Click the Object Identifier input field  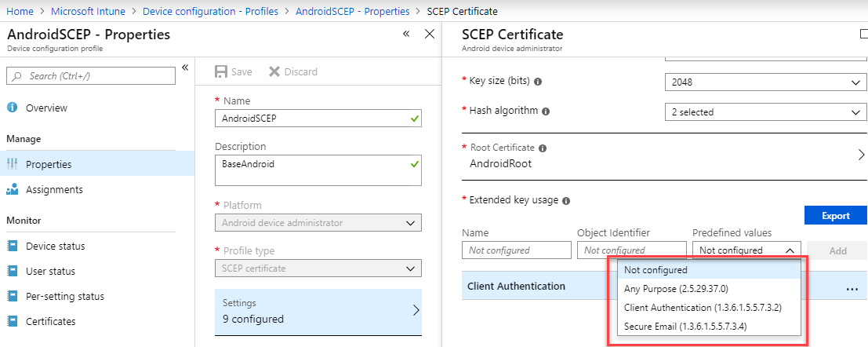click(x=632, y=250)
